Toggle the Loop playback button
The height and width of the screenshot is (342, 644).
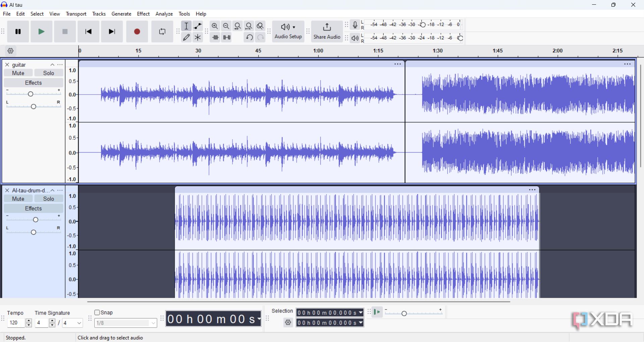click(162, 32)
